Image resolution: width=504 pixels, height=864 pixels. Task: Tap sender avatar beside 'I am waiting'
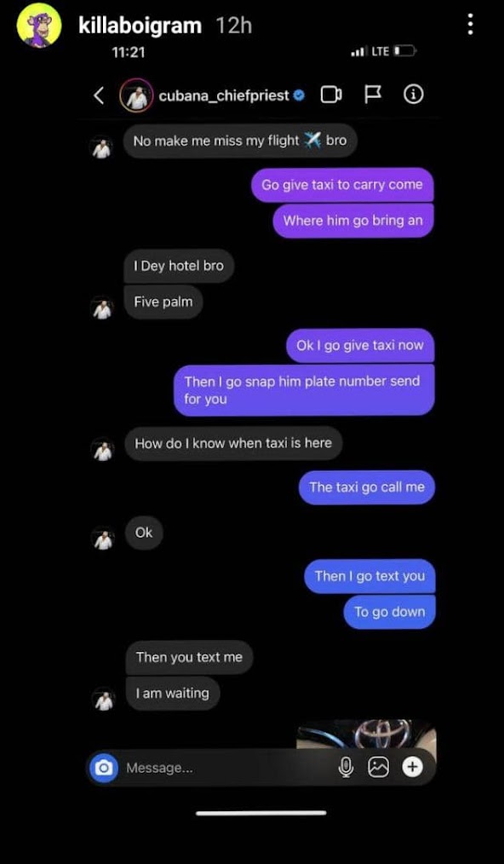pyautogui.click(x=102, y=700)
